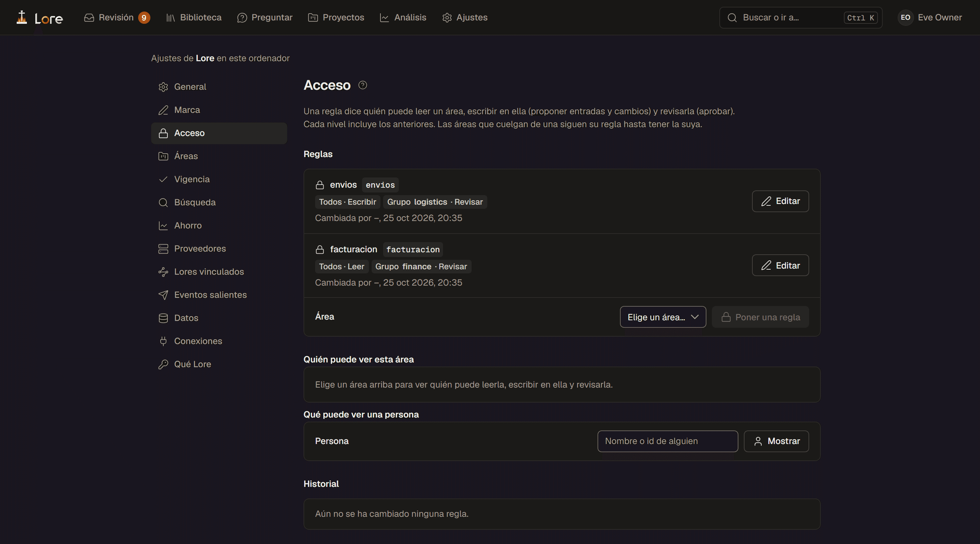Edit the envios rule
The image size is (980, 544).
click(x=780, y=201)
